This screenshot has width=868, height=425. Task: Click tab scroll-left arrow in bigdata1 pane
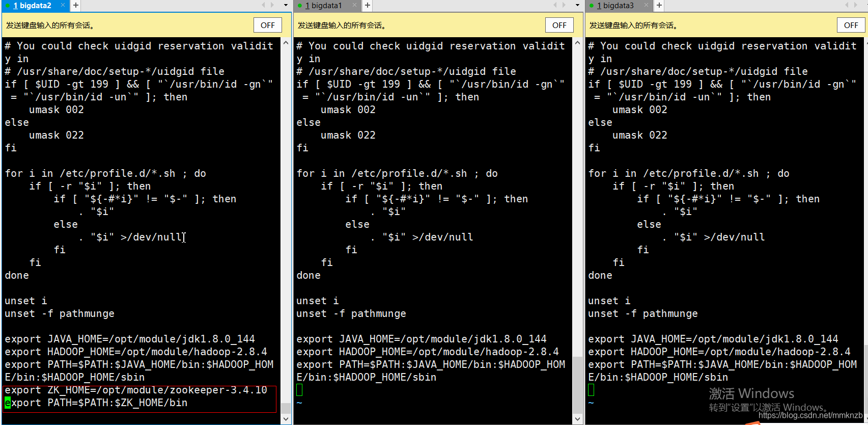(555, 5)
